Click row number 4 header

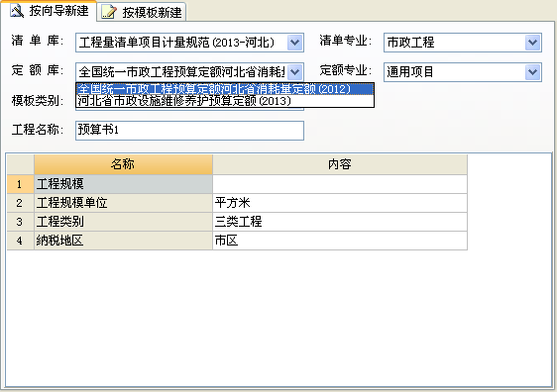[x=20, y=241]
